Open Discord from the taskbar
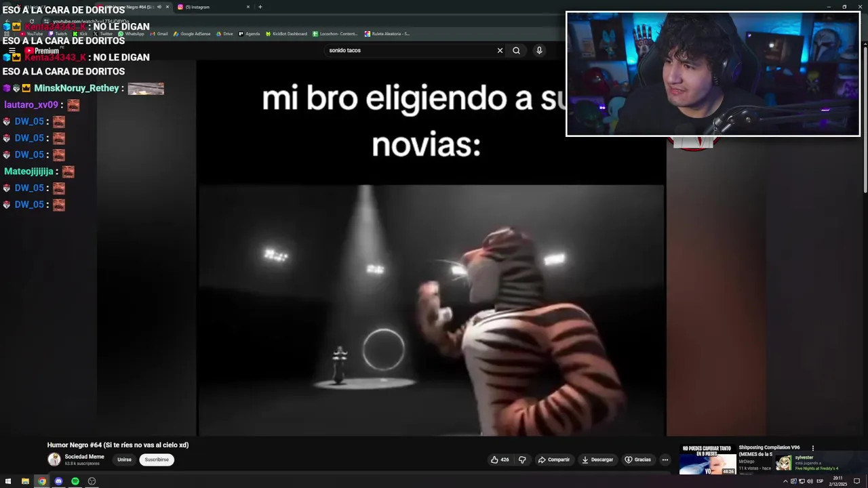The image size is (868, 488). click(58, 481)
